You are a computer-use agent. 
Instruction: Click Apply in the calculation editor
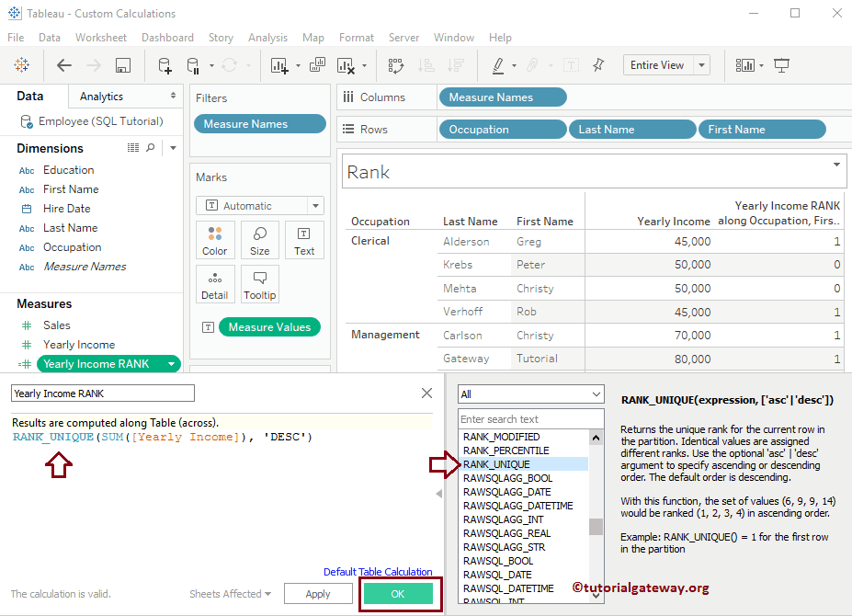click(x=318, y=593)
